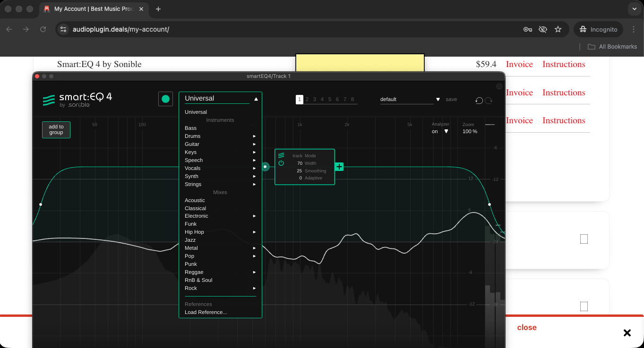Image resolution: width=644 pixels, height=348 pixels.
Task: Enable the checkbox beside the upper product entry
Action: (x=584, y=239)
